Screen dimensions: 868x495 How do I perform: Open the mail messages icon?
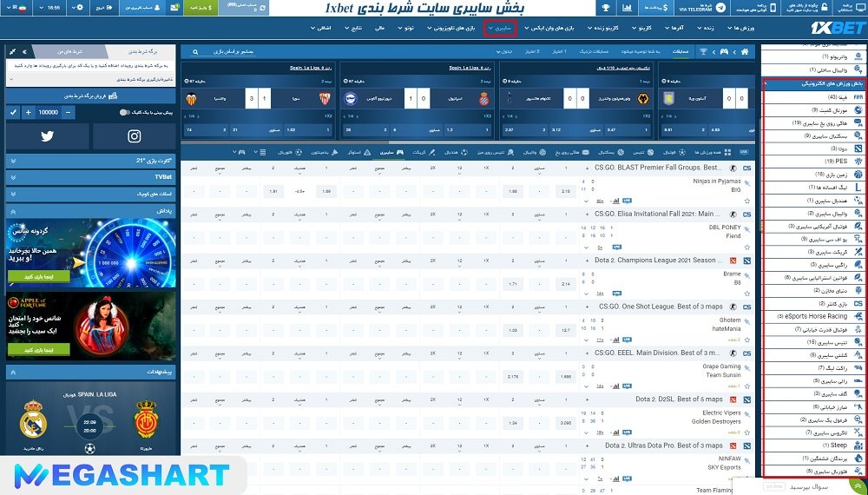[x=175, y=8]
